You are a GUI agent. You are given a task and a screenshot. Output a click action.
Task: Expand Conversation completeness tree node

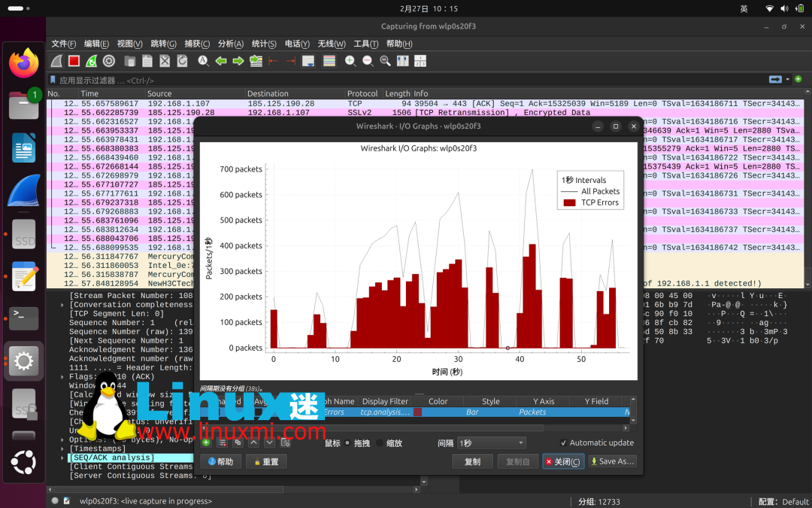pos(62,305)
